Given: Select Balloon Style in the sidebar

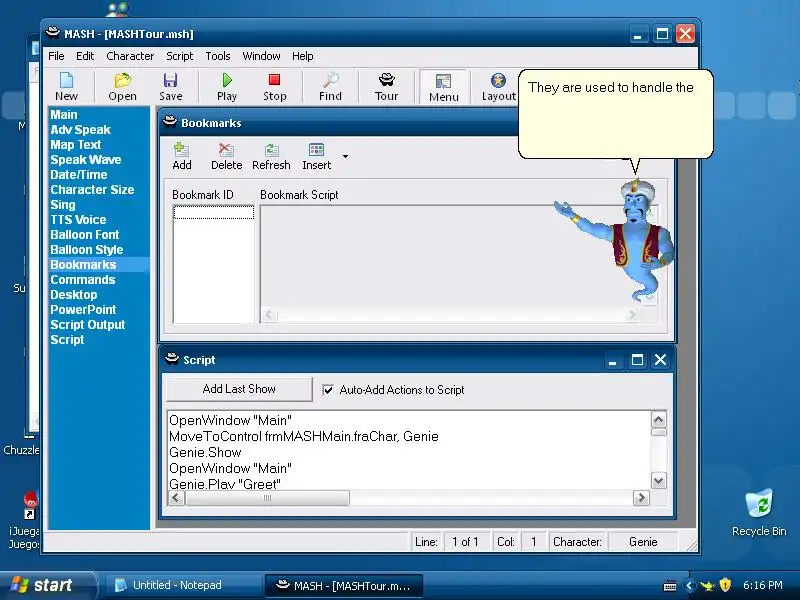Looking at the screenshot, I should (x=87, y=249).
